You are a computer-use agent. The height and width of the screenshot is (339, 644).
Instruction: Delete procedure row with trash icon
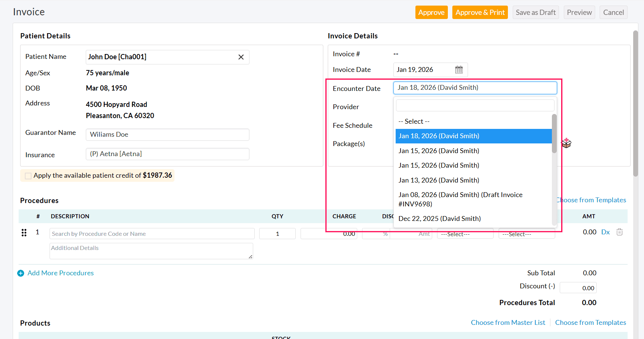(619, 232)
